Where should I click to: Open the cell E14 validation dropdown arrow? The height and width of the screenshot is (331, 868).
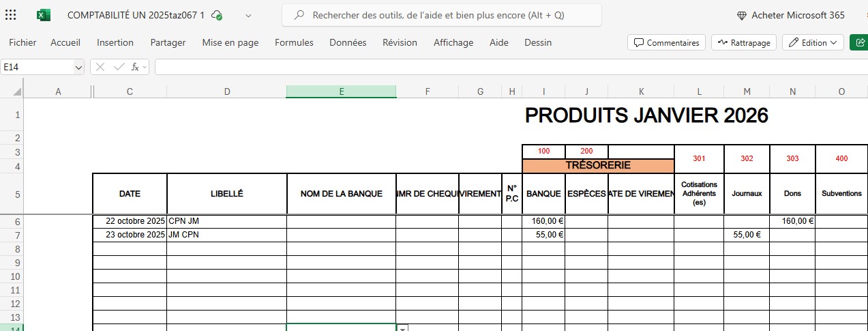click(402, 328)
